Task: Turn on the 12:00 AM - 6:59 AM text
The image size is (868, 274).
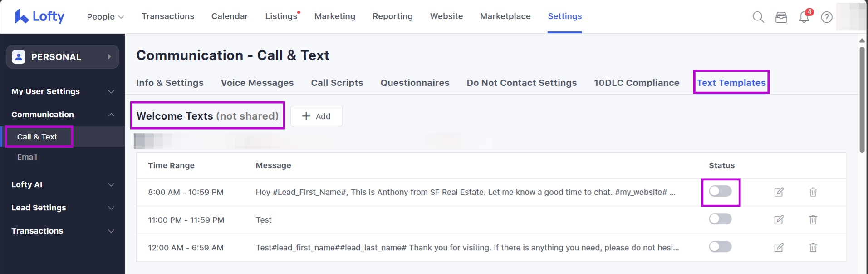Action: tap(720, 247)
